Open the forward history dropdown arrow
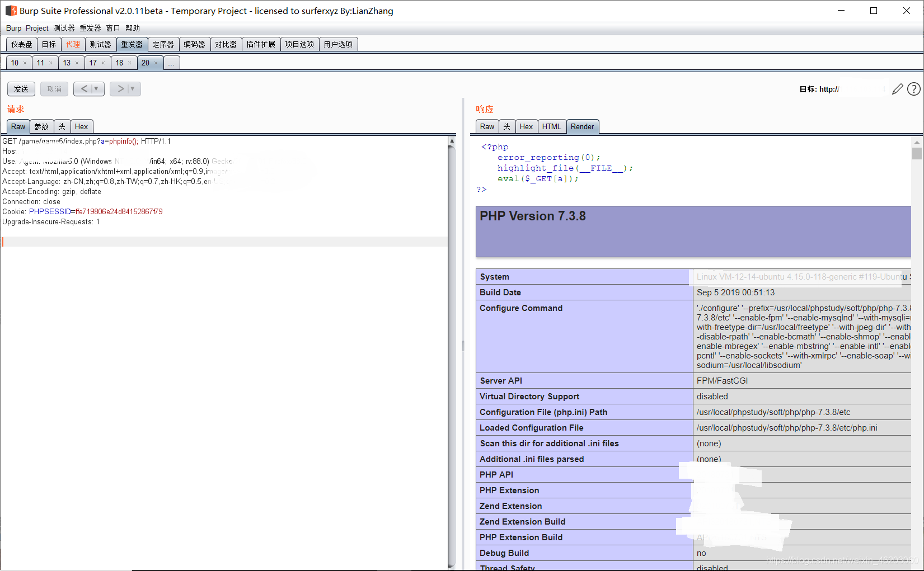 pos(133,89)
